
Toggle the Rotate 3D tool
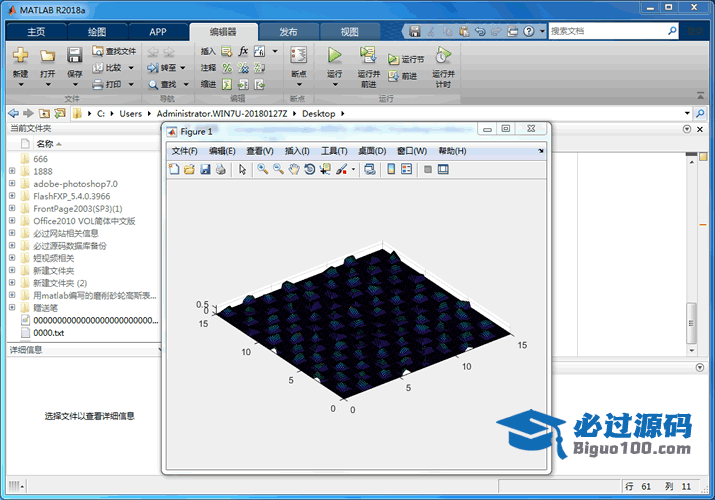click(x=310, y=170)
